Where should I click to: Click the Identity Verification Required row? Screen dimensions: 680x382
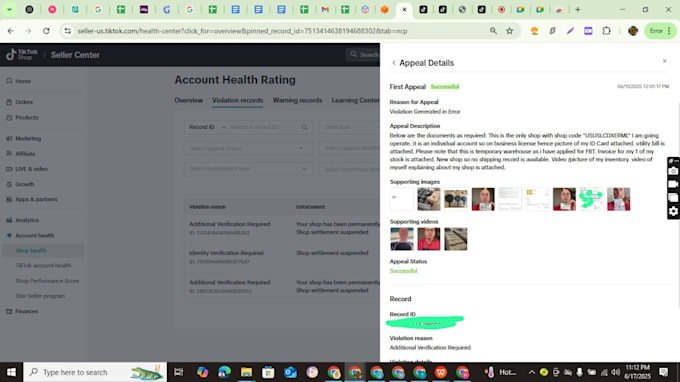(282, 257)
